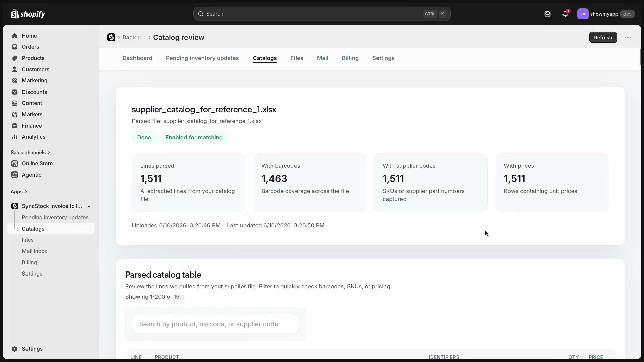This screenshot has height=362, width=644.
Task: Open Pending inventory updates in the sidebar
Action: (x=55, y=217)
